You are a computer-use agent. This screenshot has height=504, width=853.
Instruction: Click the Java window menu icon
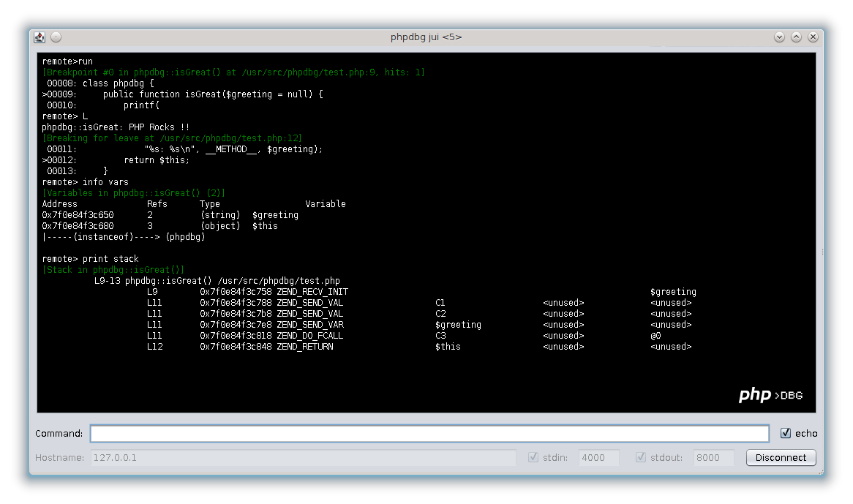[40, 37]
